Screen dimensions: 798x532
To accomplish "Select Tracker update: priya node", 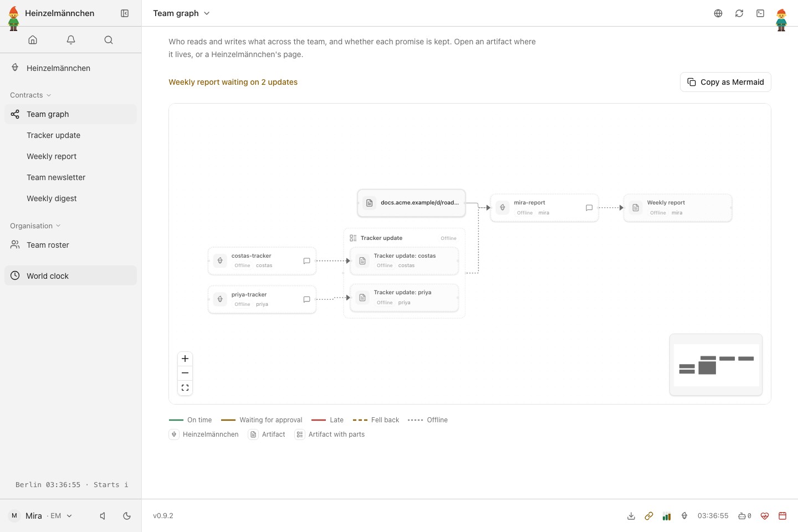I will (404, 298).
